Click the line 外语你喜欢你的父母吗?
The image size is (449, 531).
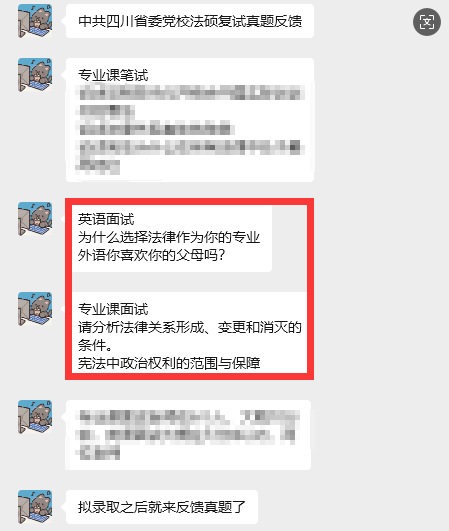pyautogui.click(x=151, y=255)
